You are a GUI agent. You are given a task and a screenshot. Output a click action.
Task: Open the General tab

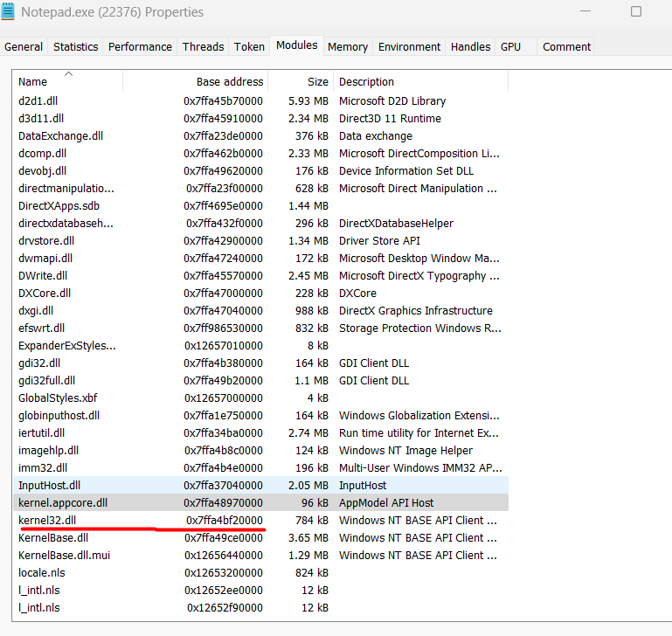[24, 46]
